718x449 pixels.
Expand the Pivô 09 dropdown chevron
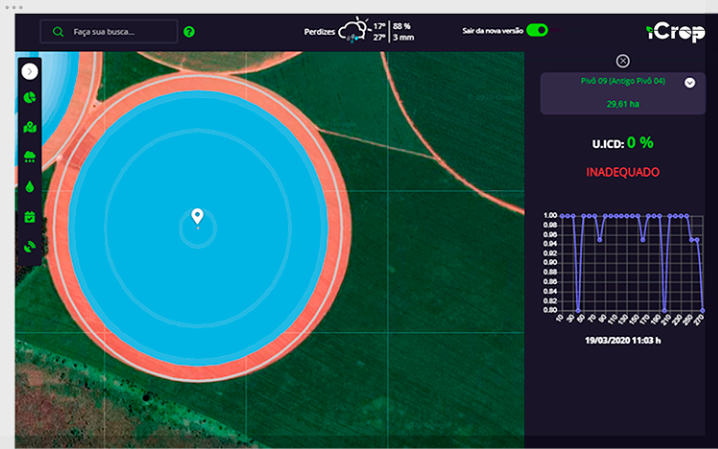(x=689, y=83)
